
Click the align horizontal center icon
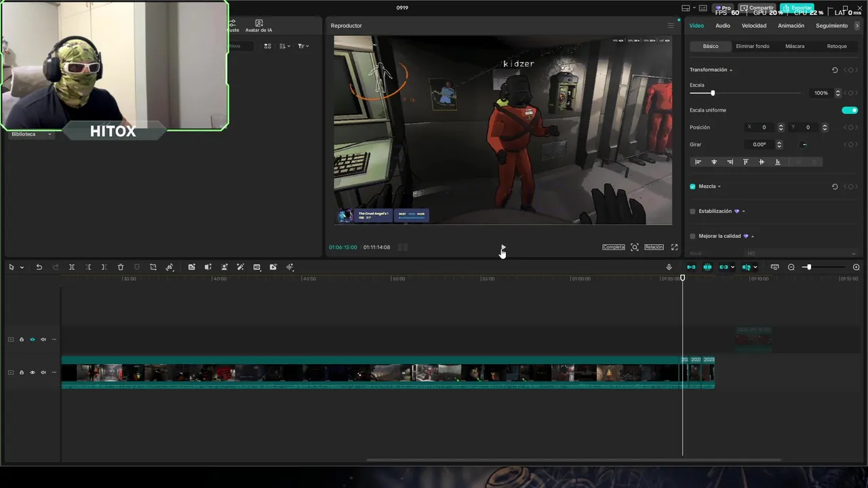(714, 162)
